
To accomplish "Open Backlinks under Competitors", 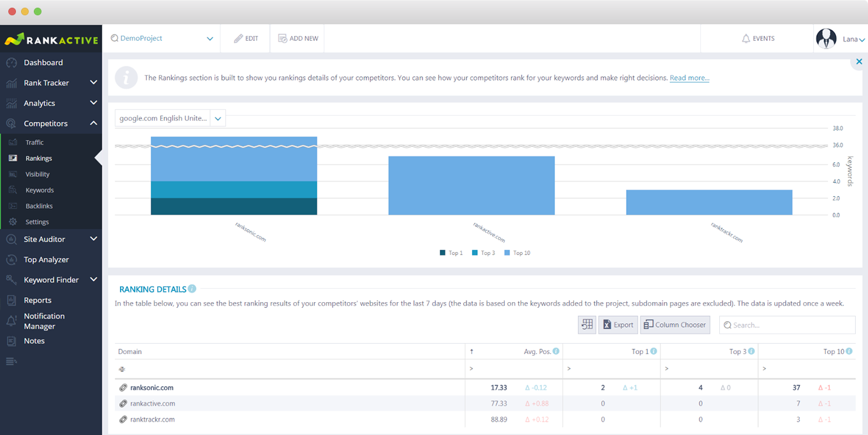I will (39, 206).
